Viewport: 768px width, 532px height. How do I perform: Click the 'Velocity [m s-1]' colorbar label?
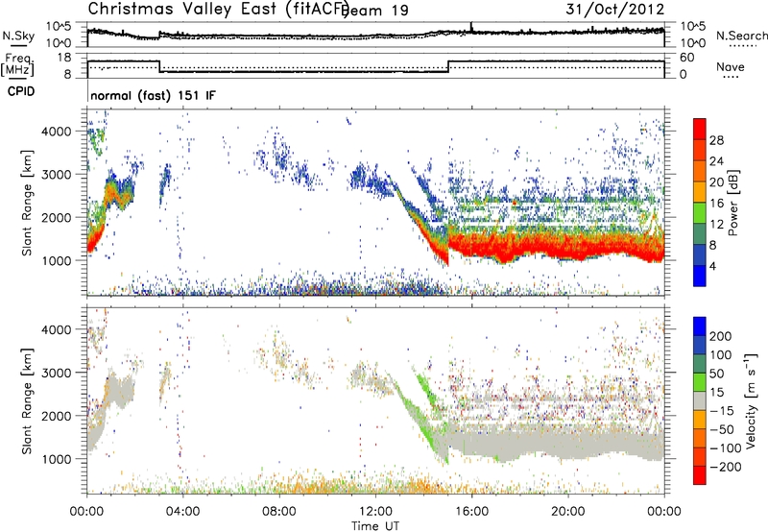tap(750, 400)
